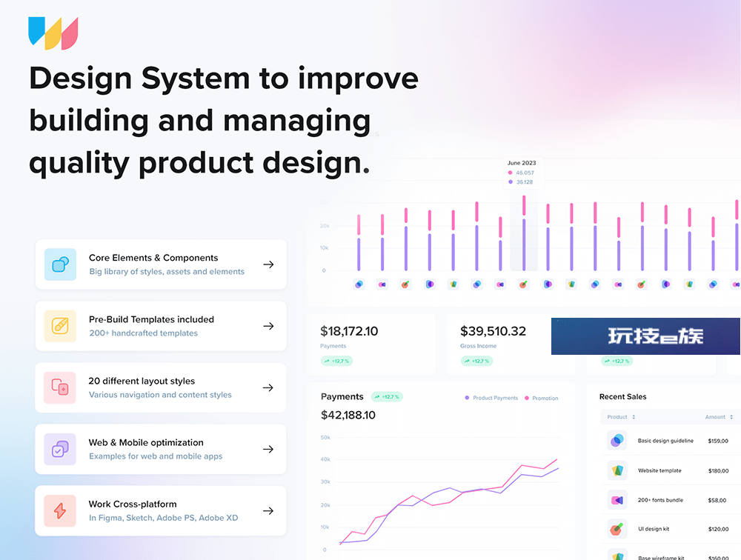This screenshot has width=741, height=560.
Task: Click the +12,7% badge under $18,172.10
Action: 337,361
